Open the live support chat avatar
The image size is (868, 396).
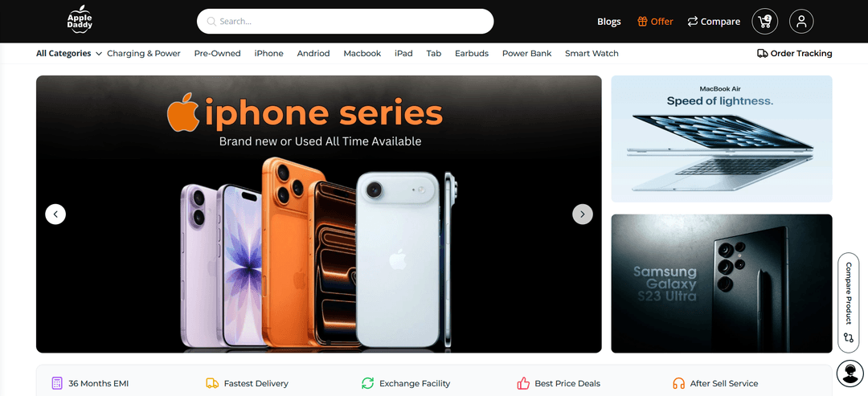[850, 374]
